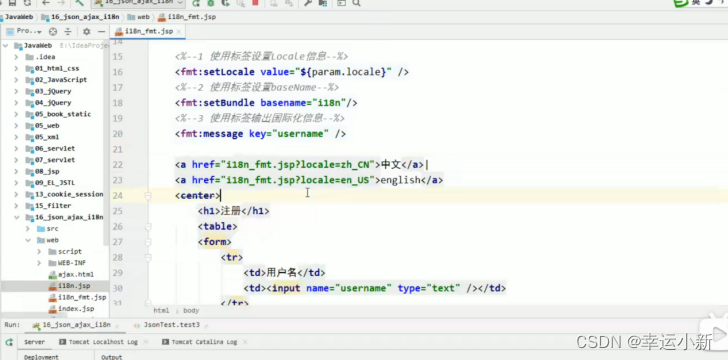Click the Synchronize refresh toolbar icon

[x=27, y=3]
